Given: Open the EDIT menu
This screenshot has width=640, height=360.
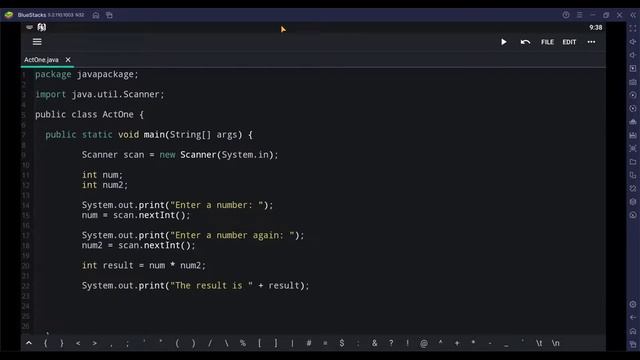Looking at the screenshot, I should 569,42.
